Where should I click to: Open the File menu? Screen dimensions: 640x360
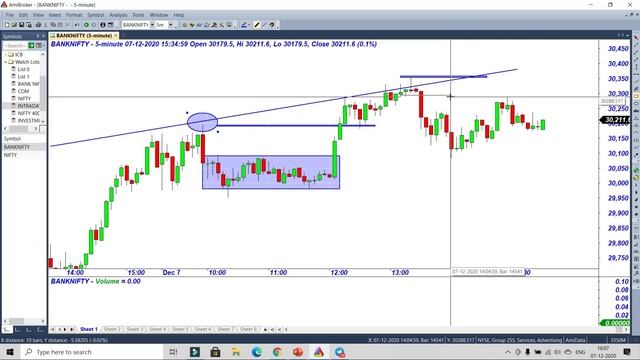coord(10,15)
